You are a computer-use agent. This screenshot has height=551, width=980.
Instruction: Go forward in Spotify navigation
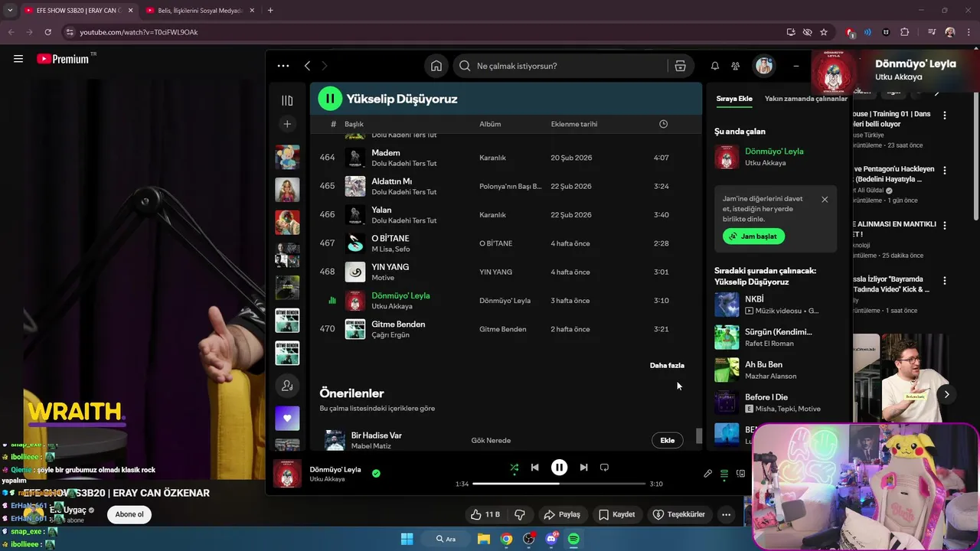[325, 66]
